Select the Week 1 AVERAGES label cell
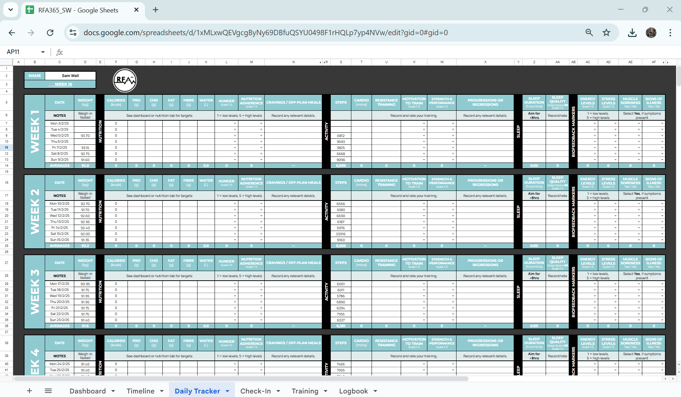Image resolution: width=681 pixels, height=397 pixels. 60,165
